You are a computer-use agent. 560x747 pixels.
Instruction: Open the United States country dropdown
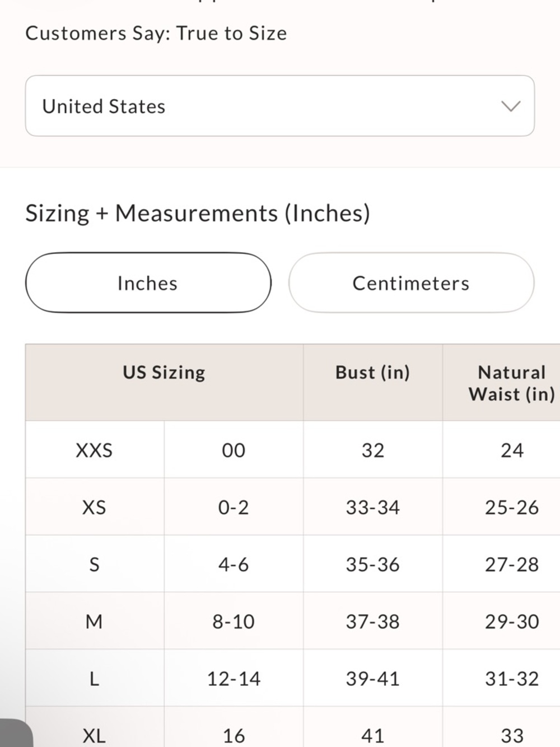[279, 106]
